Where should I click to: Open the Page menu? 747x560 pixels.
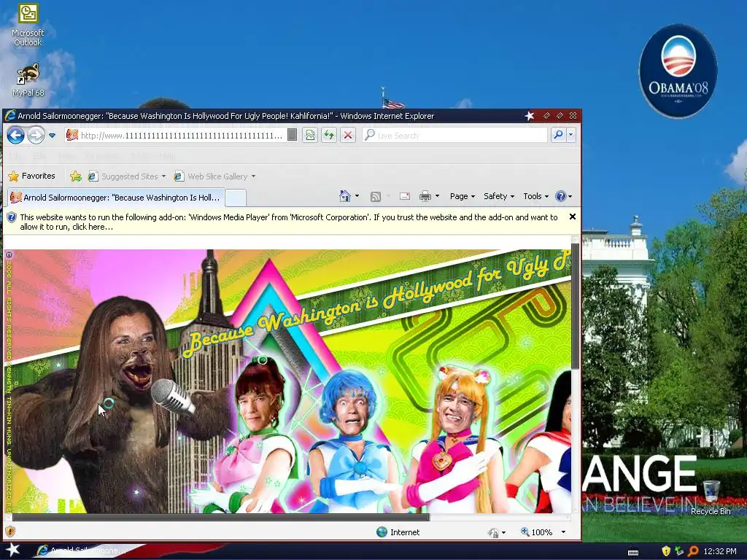[462, 196]
